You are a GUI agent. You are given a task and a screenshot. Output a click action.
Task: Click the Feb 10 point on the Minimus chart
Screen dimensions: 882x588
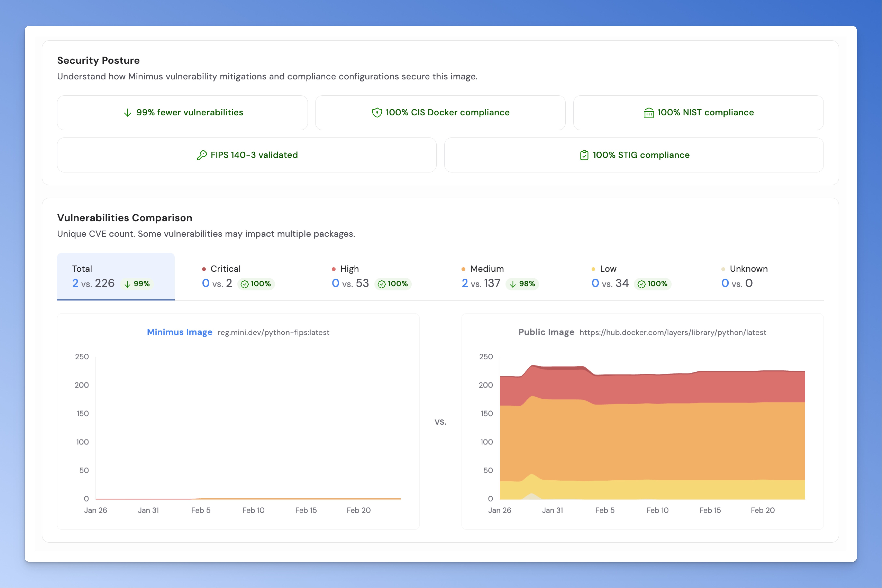tap(254, 498)
